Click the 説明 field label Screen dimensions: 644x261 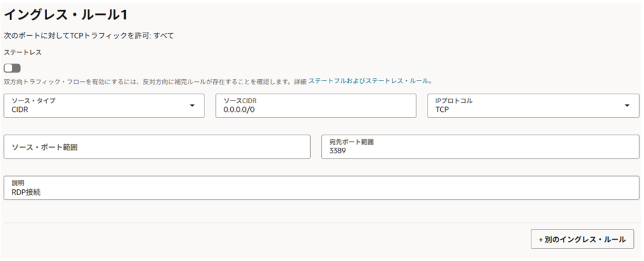click(x=18, y=183)
